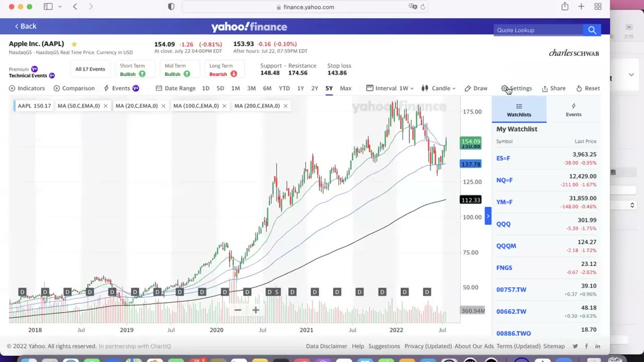Go Back to the previous page
Screen dimensions: 644x362
click(x=25, y=26)
